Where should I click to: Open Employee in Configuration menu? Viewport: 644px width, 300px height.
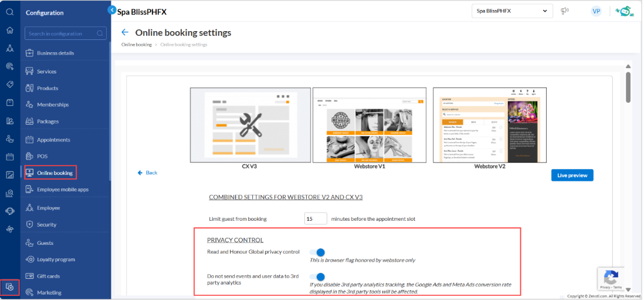point(48,208)
